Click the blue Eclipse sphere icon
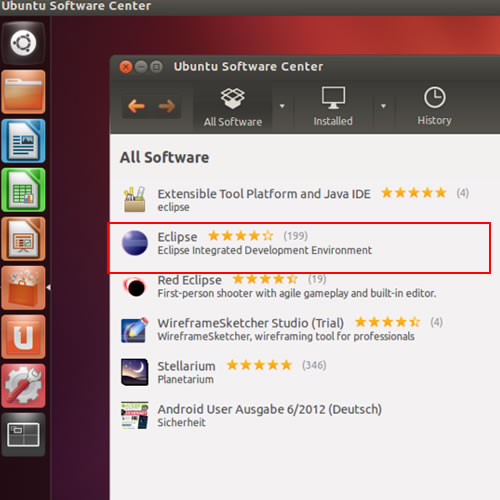The height and width of the screenshot is (500, 500). (135, 243)
